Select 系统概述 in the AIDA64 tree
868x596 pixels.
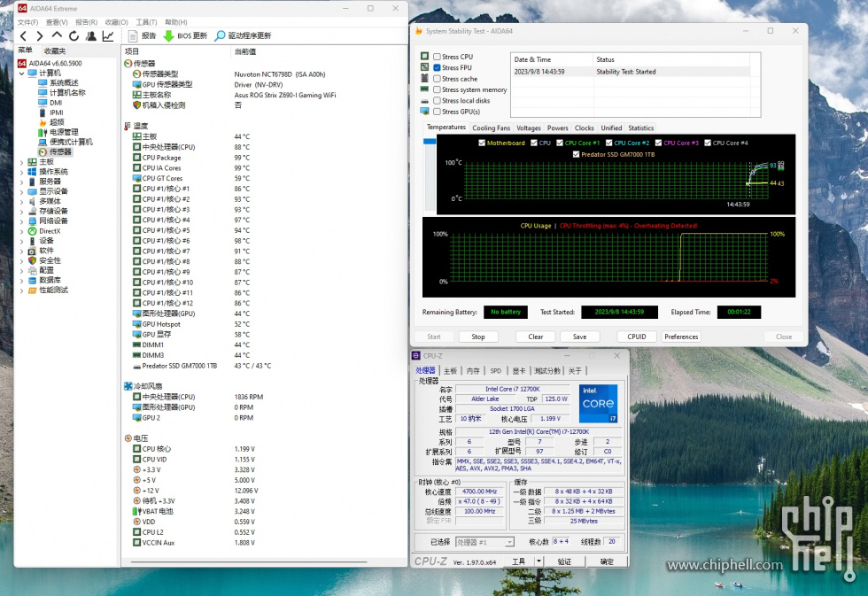coord(64,82)
